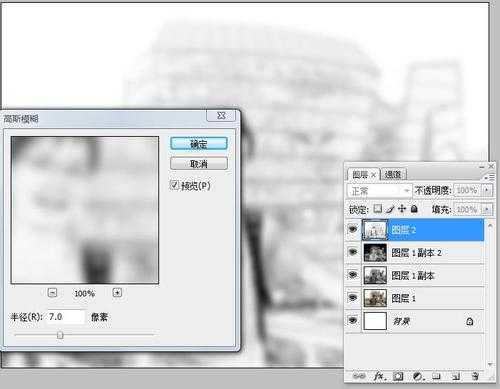The width and height of the screenshot is (500, 389).
Task: Click the link layers icon at panel bottom
Action: pos(359,376)
